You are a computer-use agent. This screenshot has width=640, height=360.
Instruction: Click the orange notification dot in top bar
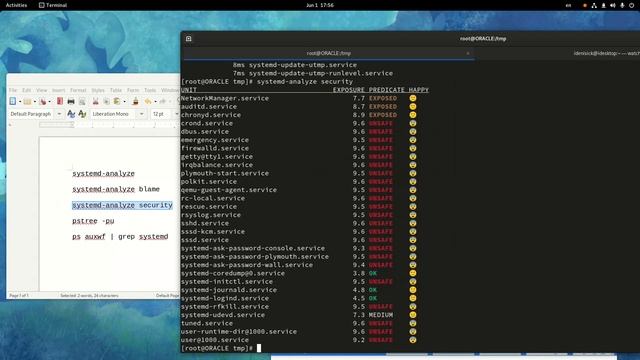[x=584, y=5]
